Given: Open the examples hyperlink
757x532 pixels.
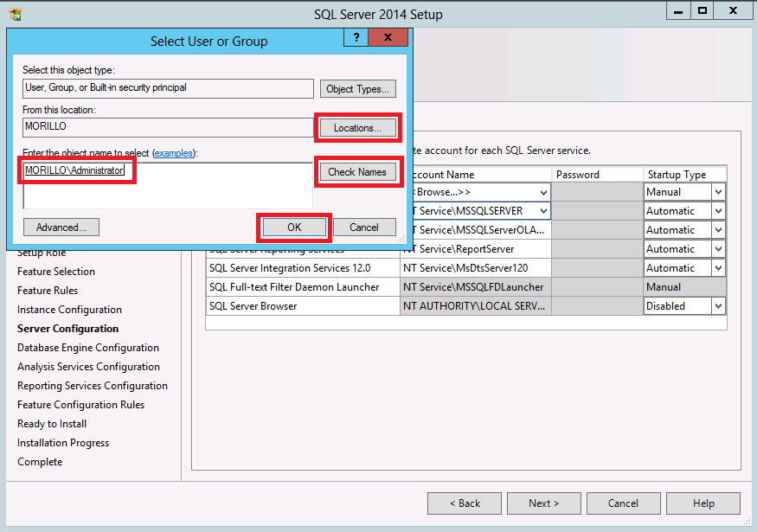Looking at the screenshot, I should click(174, 153).
